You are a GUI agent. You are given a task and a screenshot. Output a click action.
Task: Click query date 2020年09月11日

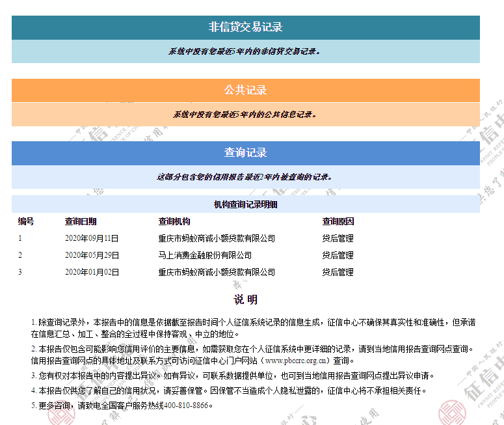point(92,238)
